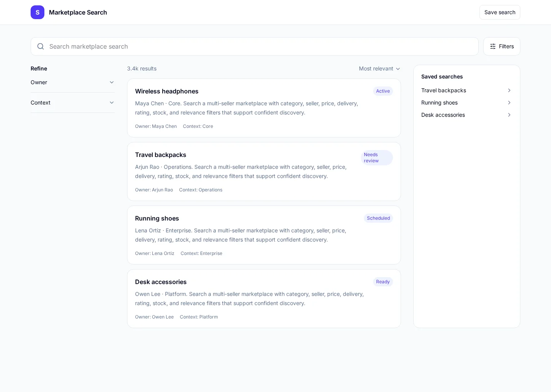Click Context: Enterprise metadata
The height and width of the screenshot is (392, 551).
[201, 253]
